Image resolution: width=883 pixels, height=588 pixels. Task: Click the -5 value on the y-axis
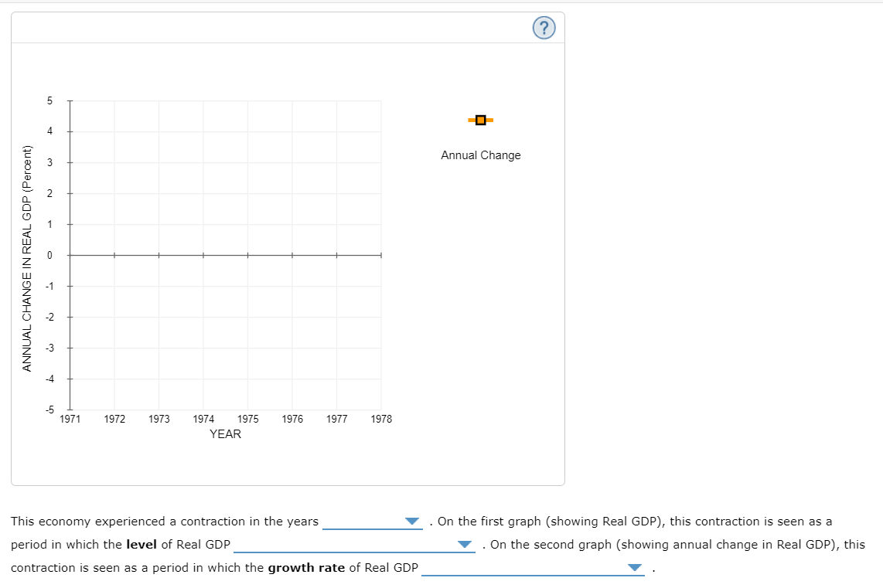click(x=48, y=409)
